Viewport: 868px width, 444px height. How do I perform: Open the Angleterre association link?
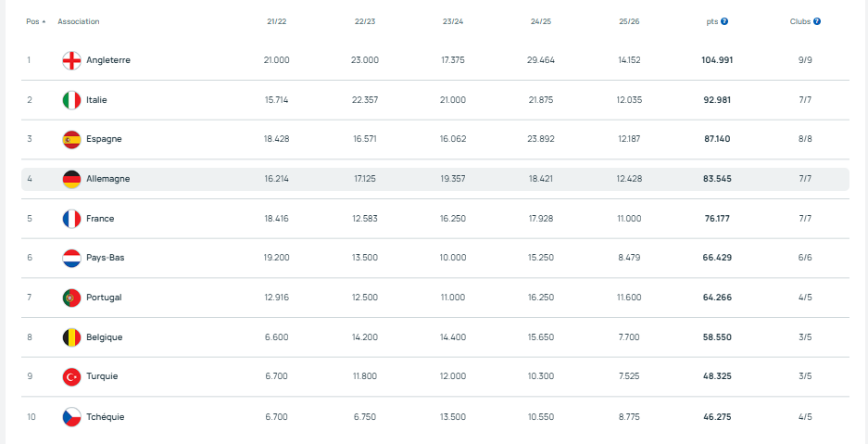pos(108,60)
